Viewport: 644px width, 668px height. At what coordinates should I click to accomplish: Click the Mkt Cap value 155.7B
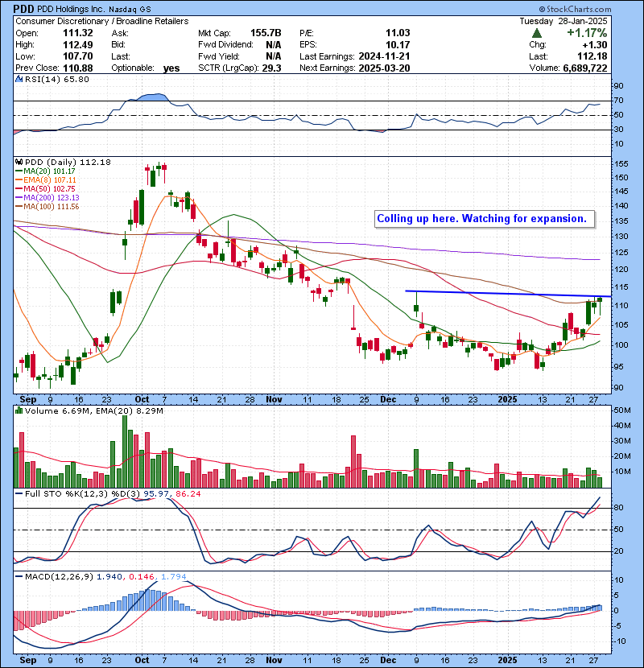click(266, 33)
